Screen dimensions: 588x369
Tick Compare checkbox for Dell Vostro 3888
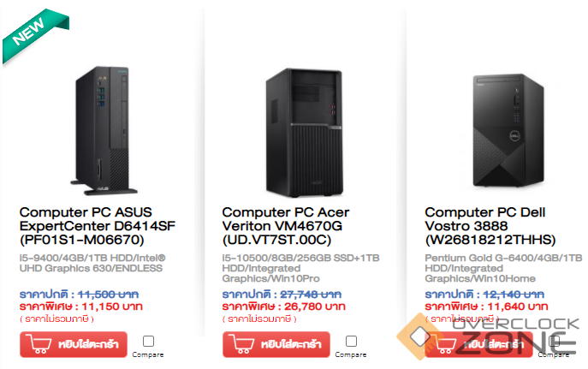coord(555,341)
